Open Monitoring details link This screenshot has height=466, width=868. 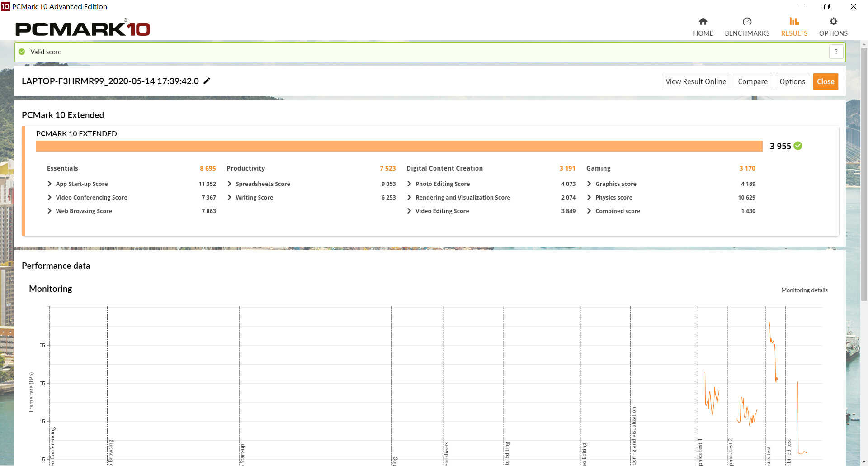pos(804,290)
